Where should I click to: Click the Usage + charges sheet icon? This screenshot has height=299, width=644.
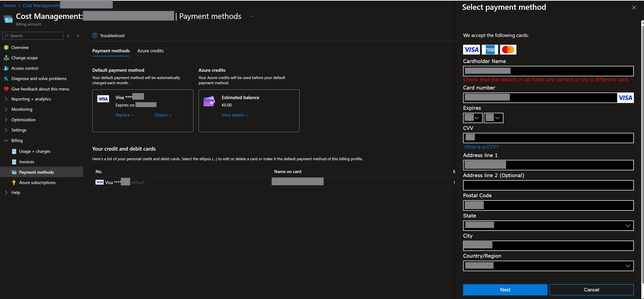pyautogui.click(x=14, y=151)
